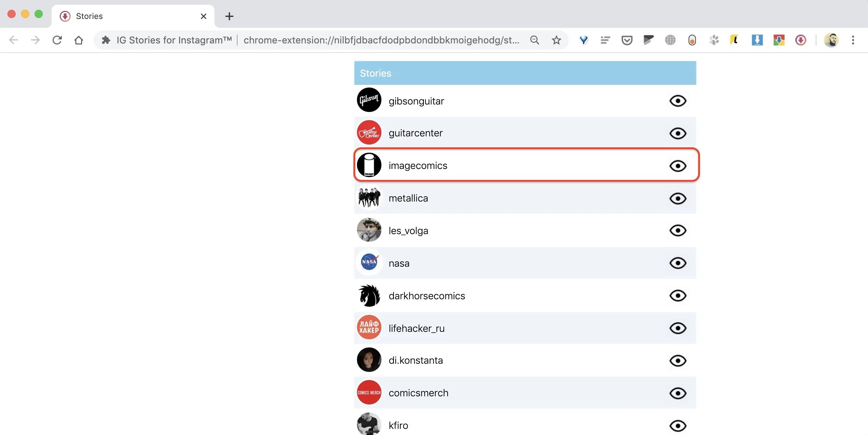Open the Pocket extension
Image resolution: width=868 pixels, height=435 pixels.
627,40
